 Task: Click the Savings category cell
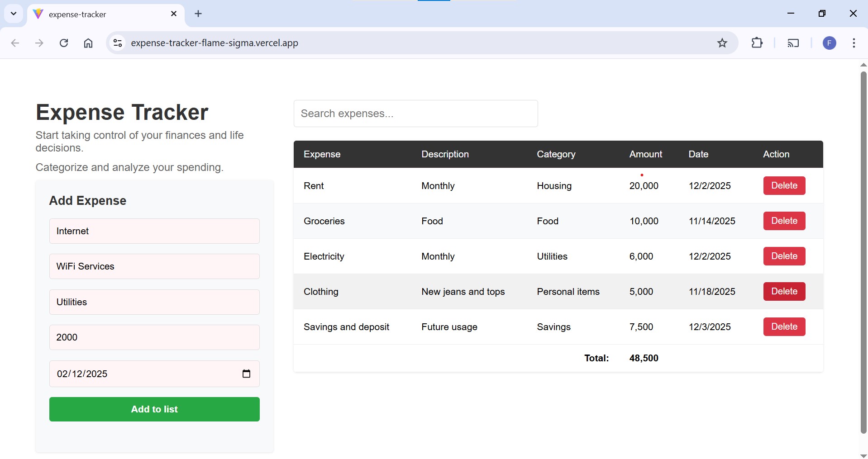553,327
